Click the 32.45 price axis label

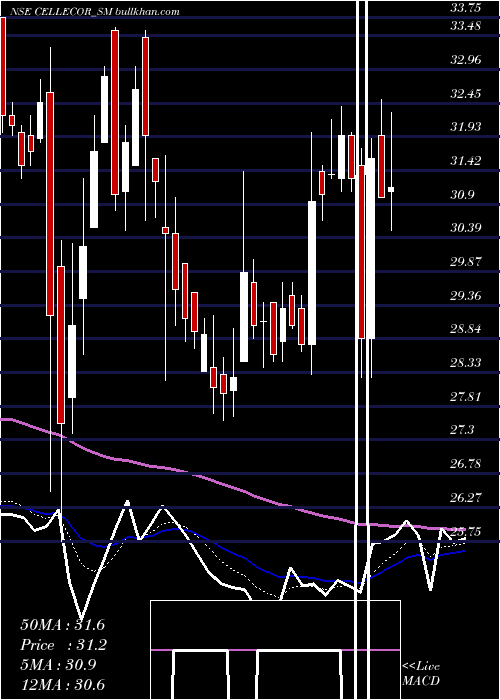pyautogui.click(x=465, y=94)
